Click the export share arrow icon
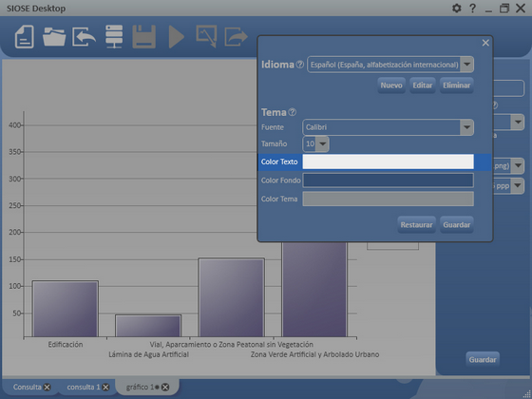The width and height of the screenshot is (532, 399). pos(237,37)
